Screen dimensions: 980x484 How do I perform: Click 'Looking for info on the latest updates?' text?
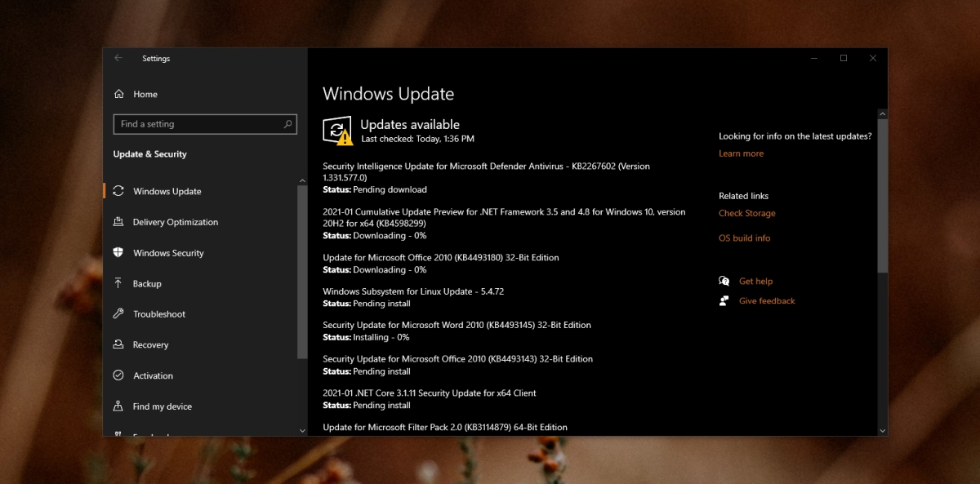(x=795, y=136)
